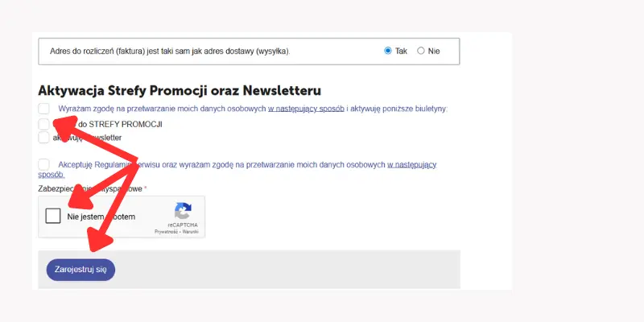Select the Nie radio button
Screen dimensions: 644x322
pyautogui.click(x=420, y=51)
